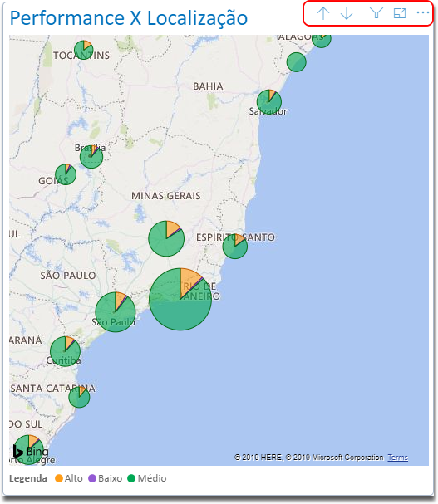Image resolution: width=438 pixels, height=504 pixels.
Task: Select the São Paulo pie bubble
Action: (116, 312)
